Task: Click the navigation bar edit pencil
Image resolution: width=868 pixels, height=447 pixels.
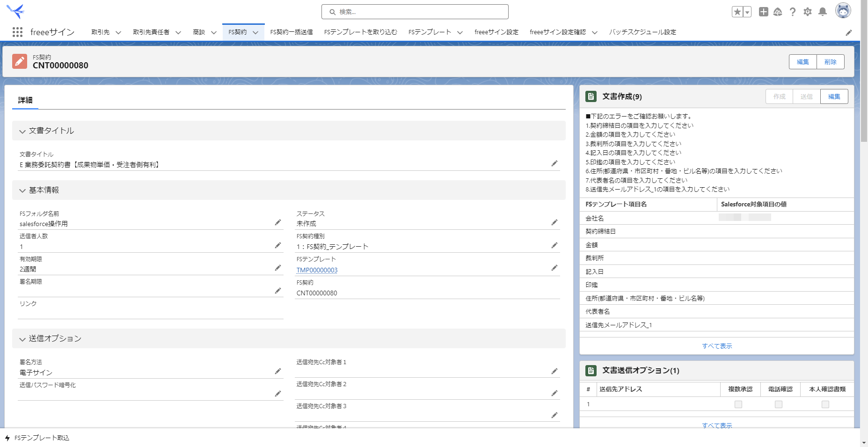Action: coord(849,32)
